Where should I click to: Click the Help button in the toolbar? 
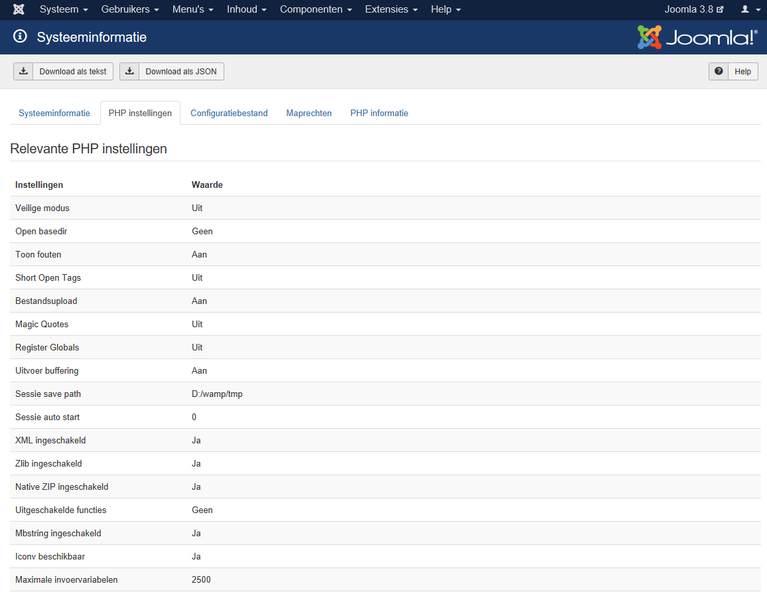(733, 71)
